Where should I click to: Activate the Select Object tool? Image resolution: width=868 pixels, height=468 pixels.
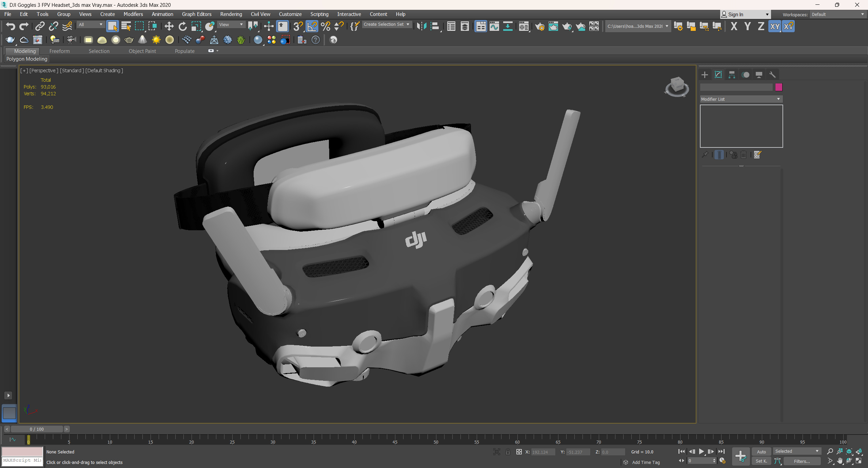coord(112,26)
